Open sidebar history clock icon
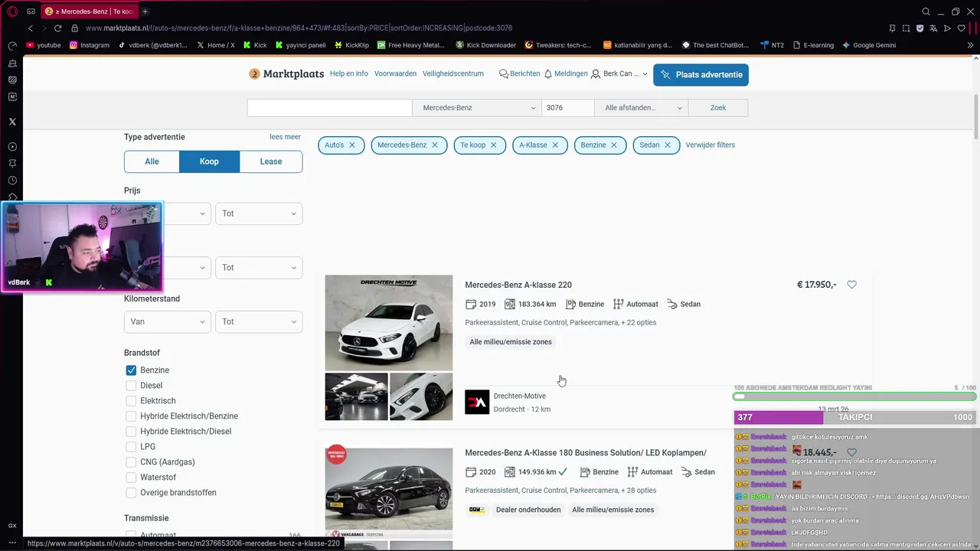The width and height of the screenshot is (980, 551). tap(12, 181)
